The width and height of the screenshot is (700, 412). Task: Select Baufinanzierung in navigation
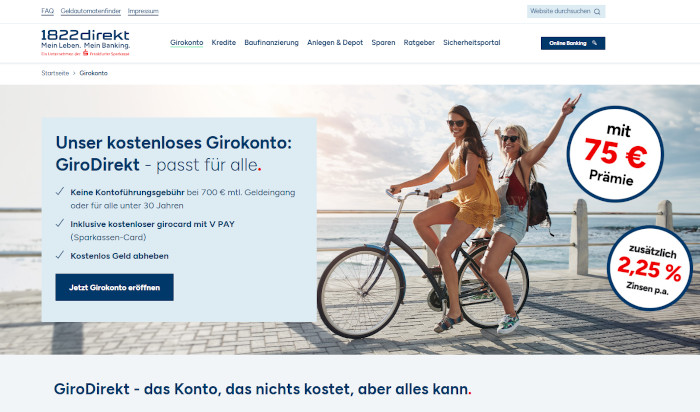tap(271, 43)
